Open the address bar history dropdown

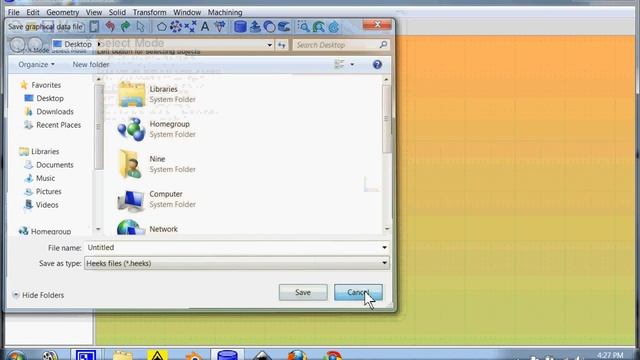coord(269,45)
